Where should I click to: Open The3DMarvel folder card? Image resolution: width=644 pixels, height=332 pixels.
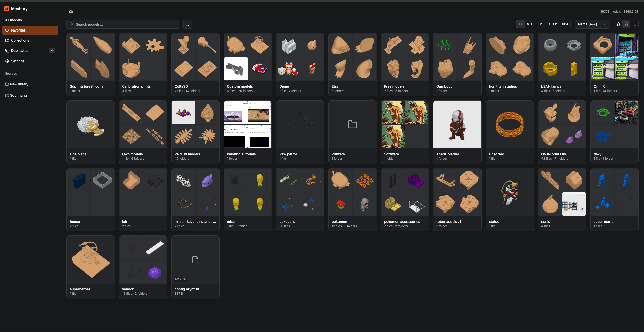(457, 132)
